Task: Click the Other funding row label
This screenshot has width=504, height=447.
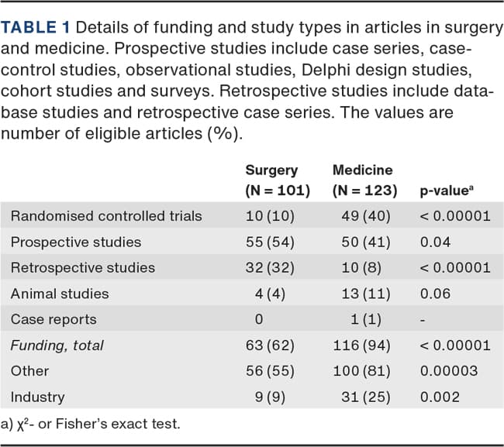Action: pos(29,371)
